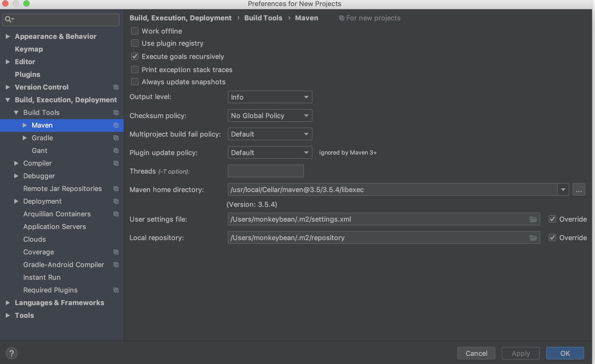Click project-level icon next to Gant
This screenshot has height=364, width=595.
[116, 151]
